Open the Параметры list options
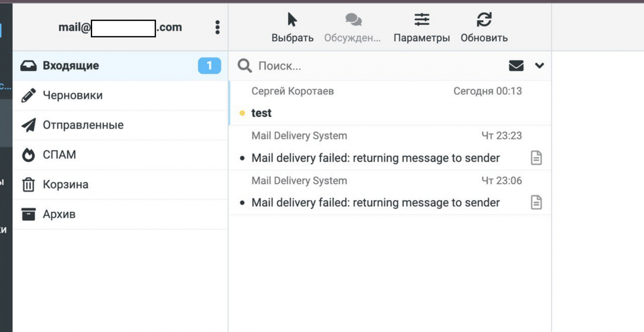The image size is (644, 332). pos(421,28)
